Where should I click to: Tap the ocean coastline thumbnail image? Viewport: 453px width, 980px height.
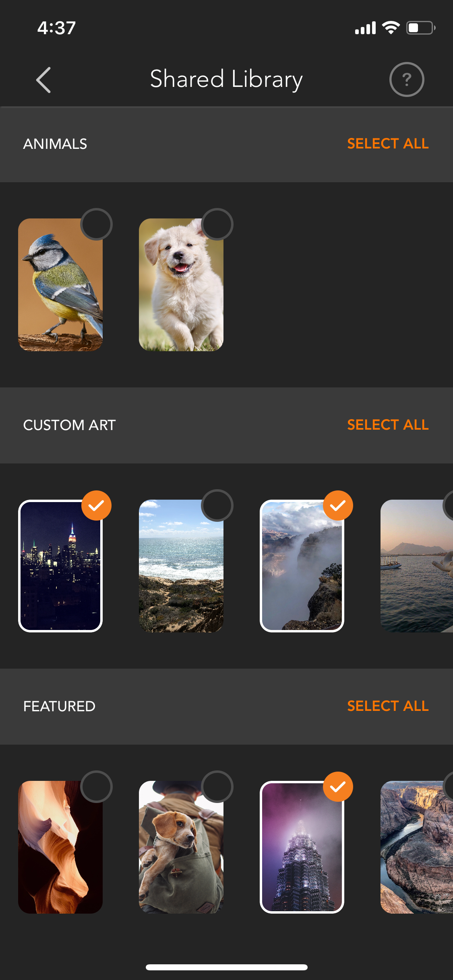(x=181, y=566)
